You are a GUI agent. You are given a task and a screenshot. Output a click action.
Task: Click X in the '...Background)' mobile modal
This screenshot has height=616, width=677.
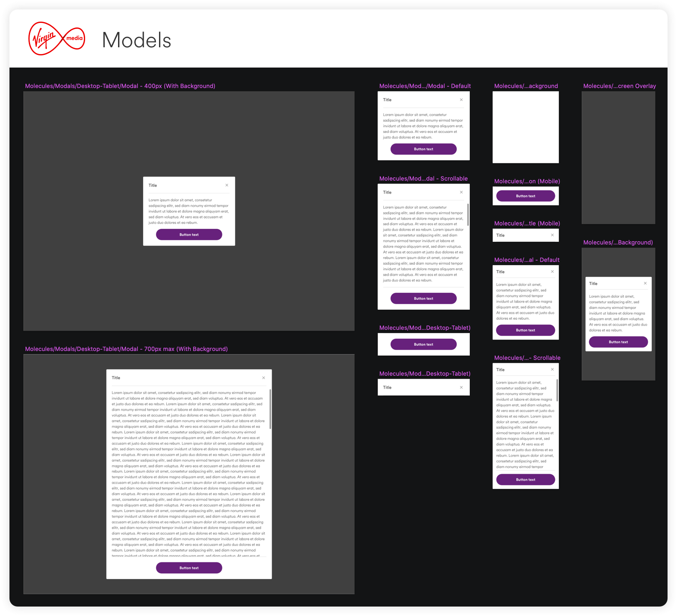click(645, 283)
